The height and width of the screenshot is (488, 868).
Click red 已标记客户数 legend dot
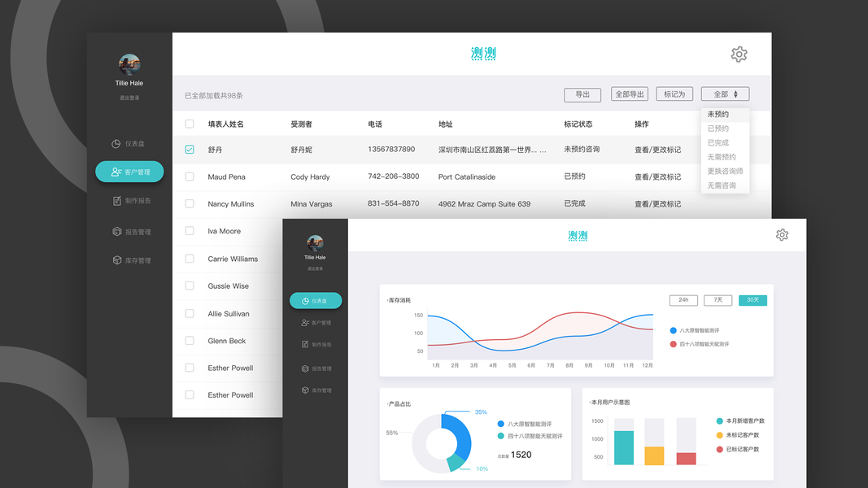pos(720,449)
